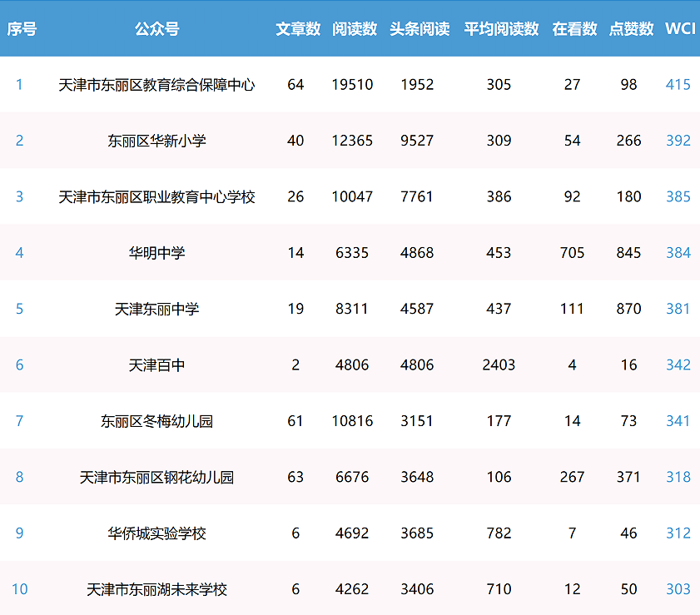Click read count 12365 cell
Screen dimensions: 700x615
[x=352, y=141]
